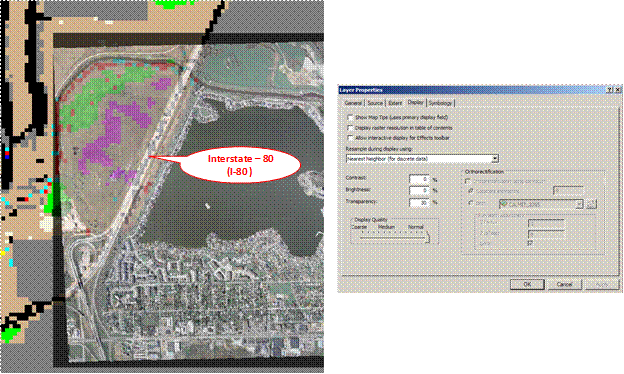Click the help question mark icon in title bar
The image size is (624, 374).
[610, 90]
